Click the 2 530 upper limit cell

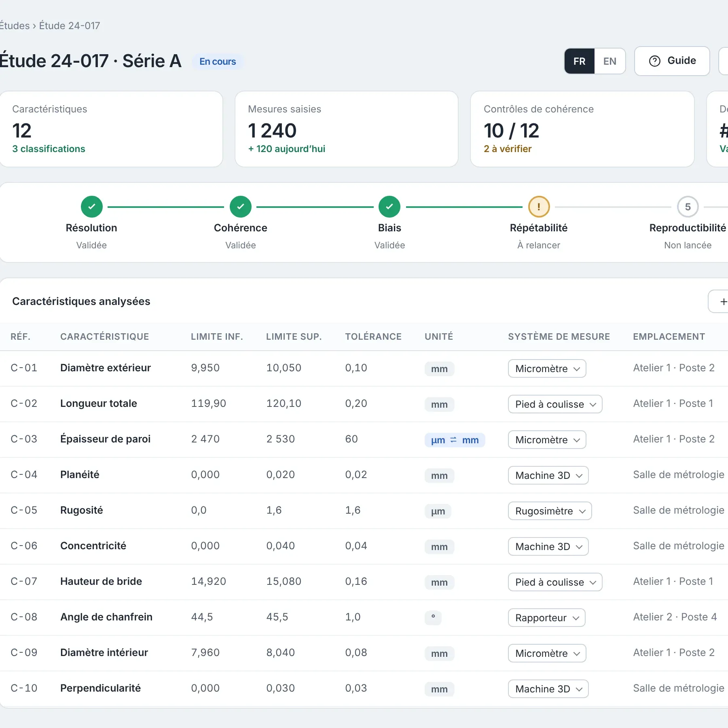tap(281, 439)
